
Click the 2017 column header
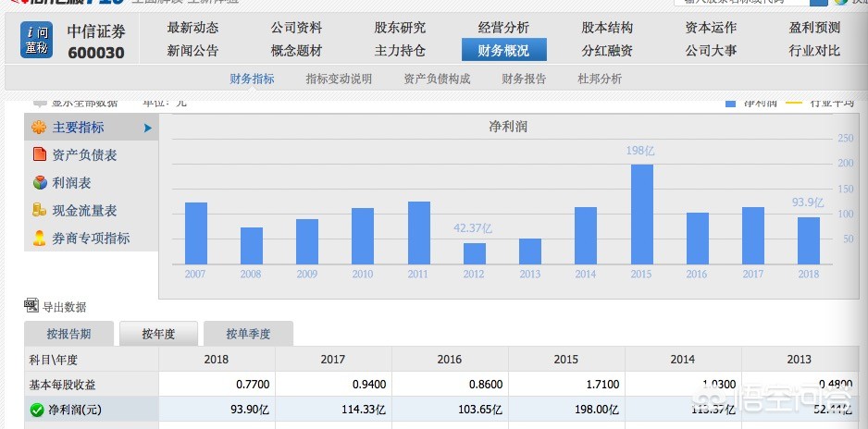coord(333,360)
